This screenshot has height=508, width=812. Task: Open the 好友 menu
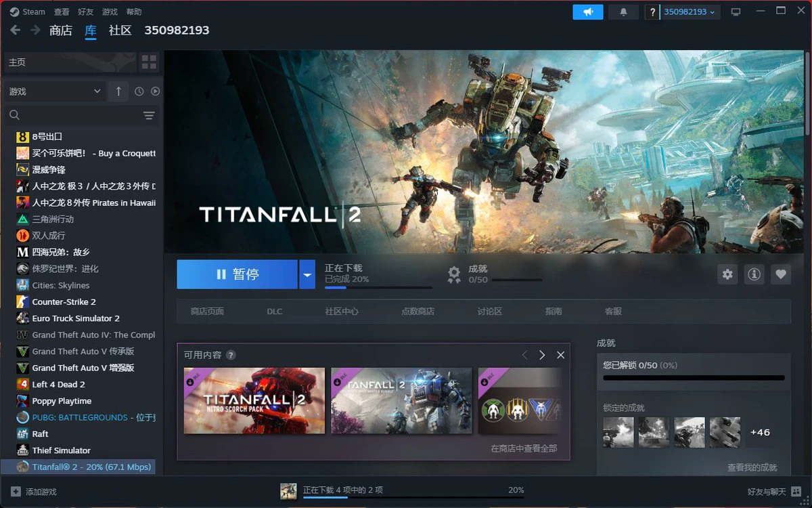(x=86, y=12)
